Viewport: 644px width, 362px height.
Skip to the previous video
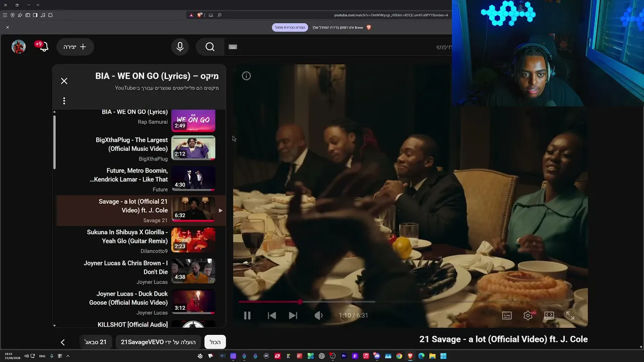click(272, 316)
